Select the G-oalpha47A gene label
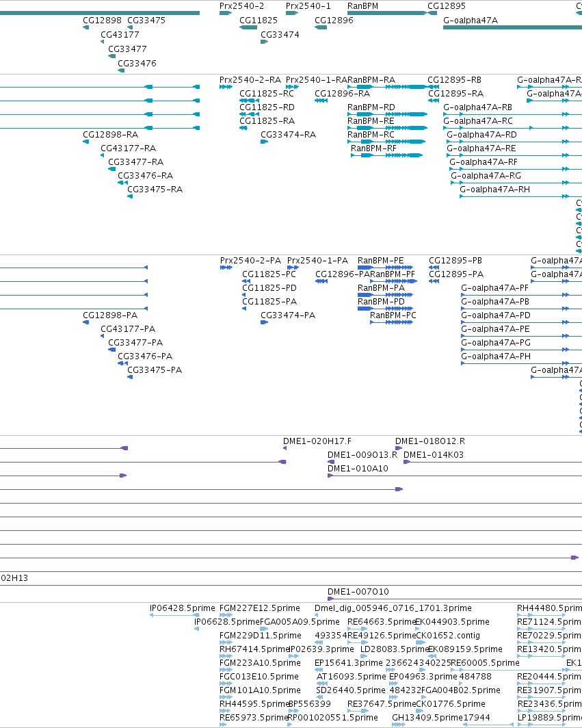This screenshot has height=728, width=582. 470,21
